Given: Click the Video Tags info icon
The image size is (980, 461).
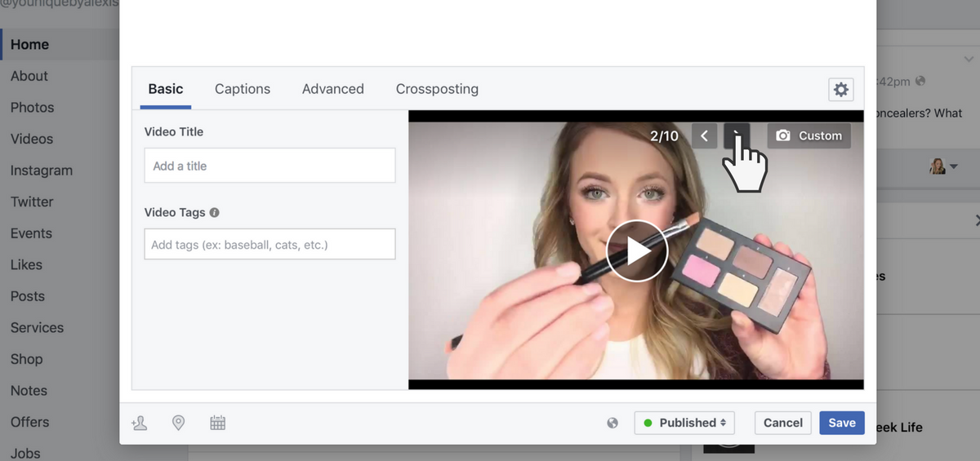Looking at the screenshot, I should [214, 212].
